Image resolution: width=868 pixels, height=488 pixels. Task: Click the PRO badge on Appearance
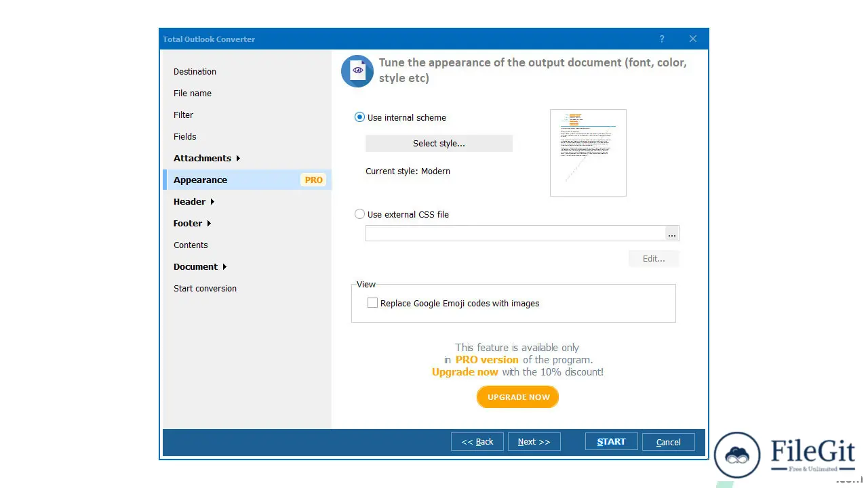[314, 180]
